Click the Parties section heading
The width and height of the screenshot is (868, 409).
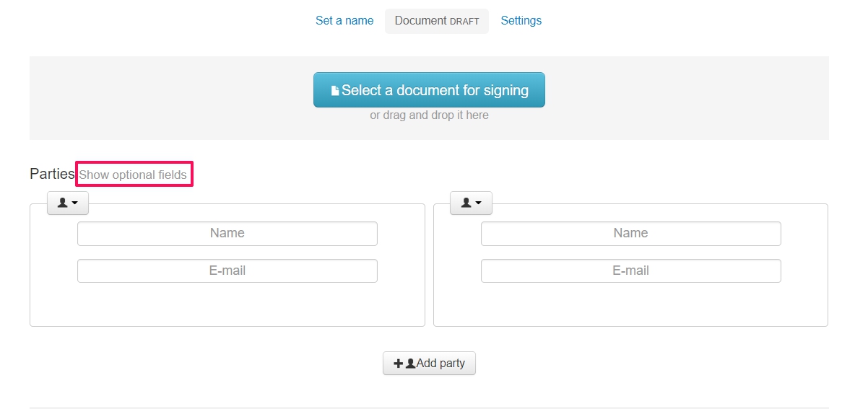[52, 174]
